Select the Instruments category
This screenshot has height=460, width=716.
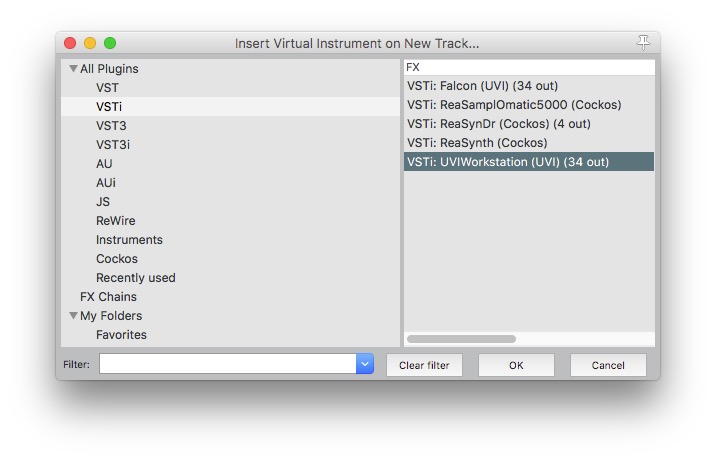(x=129, y=240)
